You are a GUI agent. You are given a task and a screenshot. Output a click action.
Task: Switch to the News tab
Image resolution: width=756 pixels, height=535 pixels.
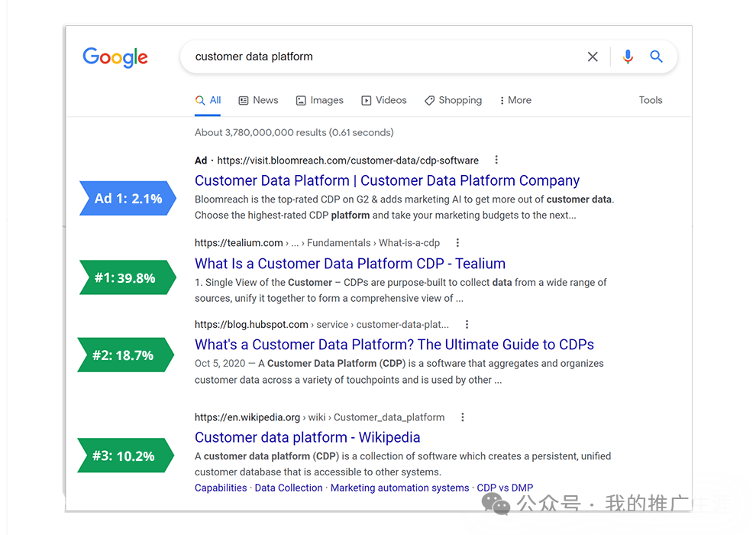click(x=258, y=100)
